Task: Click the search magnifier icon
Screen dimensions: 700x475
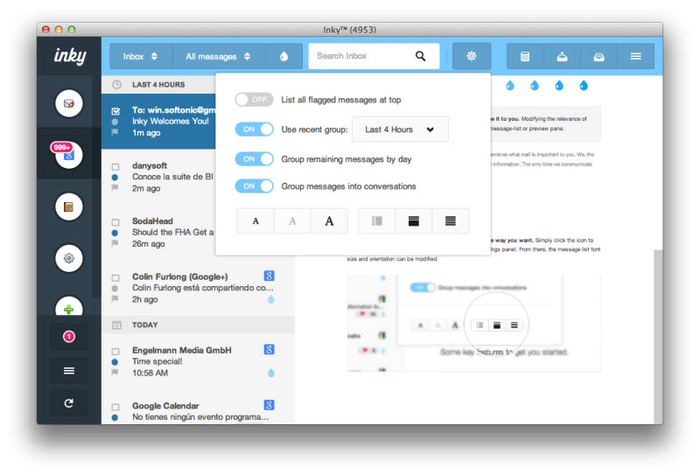Action: click(x=421, y=56)
